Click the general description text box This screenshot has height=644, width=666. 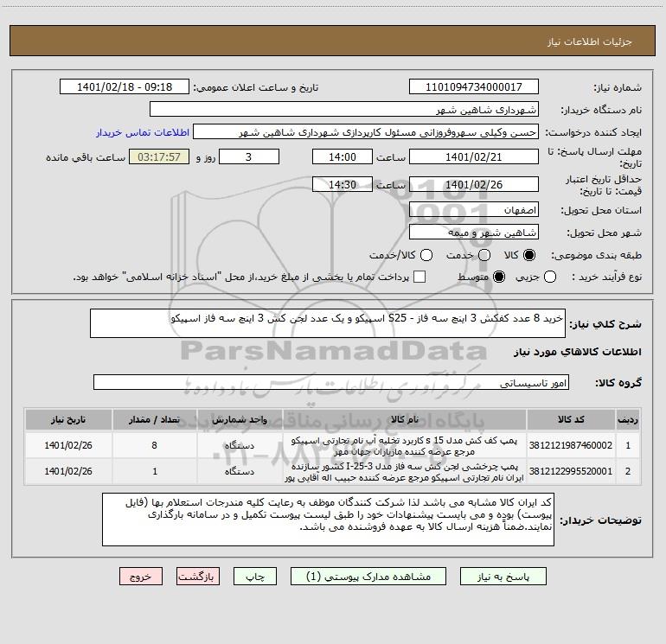point(328,323)
